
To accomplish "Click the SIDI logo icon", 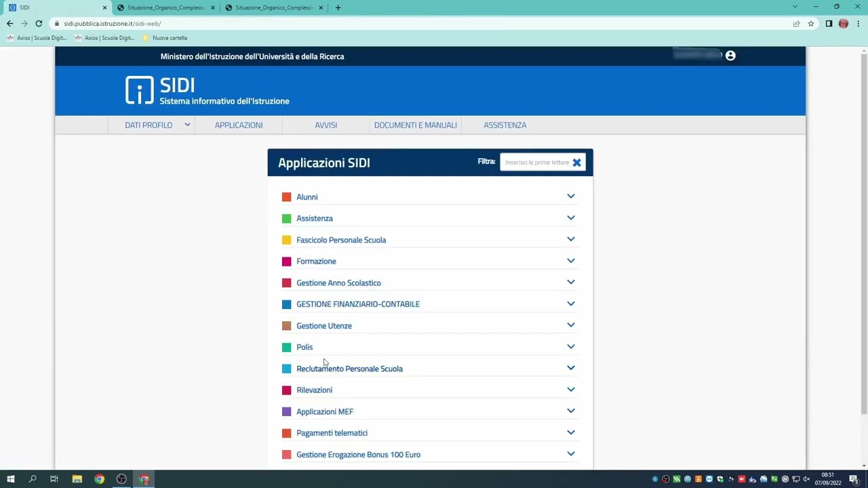I will 140,90.
